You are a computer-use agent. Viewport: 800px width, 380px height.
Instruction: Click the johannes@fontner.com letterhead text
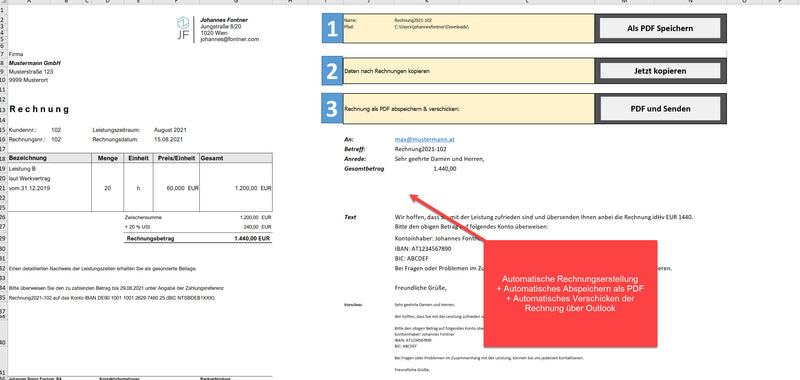[x=230, y=39]
